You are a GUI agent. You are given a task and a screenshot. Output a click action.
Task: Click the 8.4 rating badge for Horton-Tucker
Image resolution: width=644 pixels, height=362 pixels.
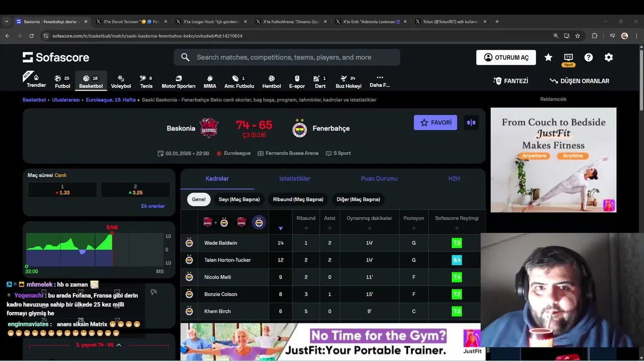coord(457,260)
